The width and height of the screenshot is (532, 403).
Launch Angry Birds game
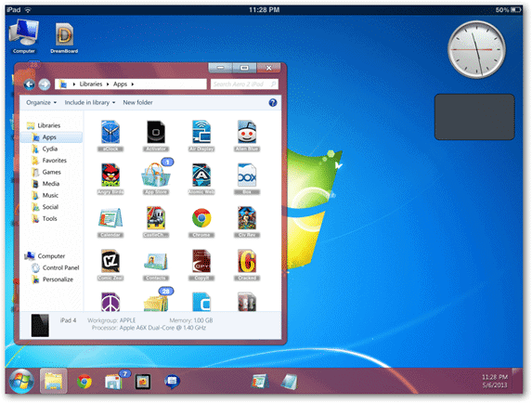point(110,175)
